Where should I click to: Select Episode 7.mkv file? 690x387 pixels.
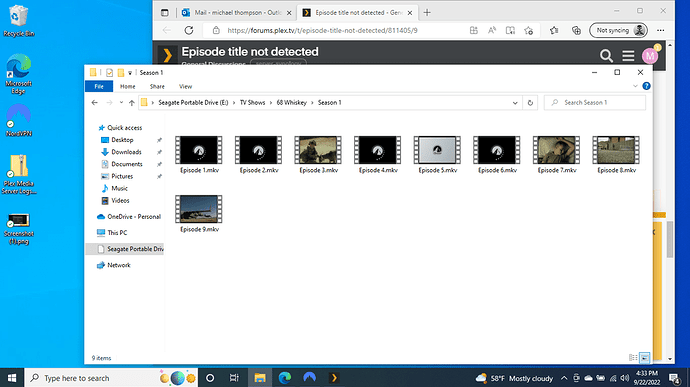tap(556, 155)
